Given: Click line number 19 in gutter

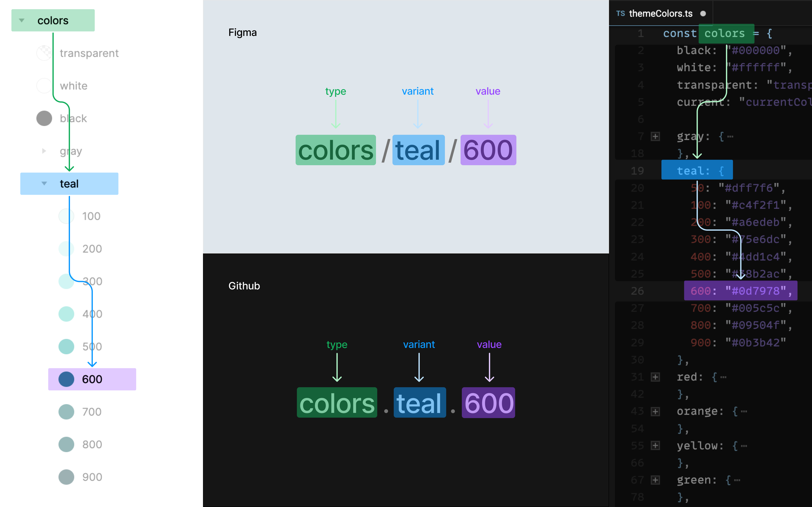Looking at the screenshot, I should [637, 171].
